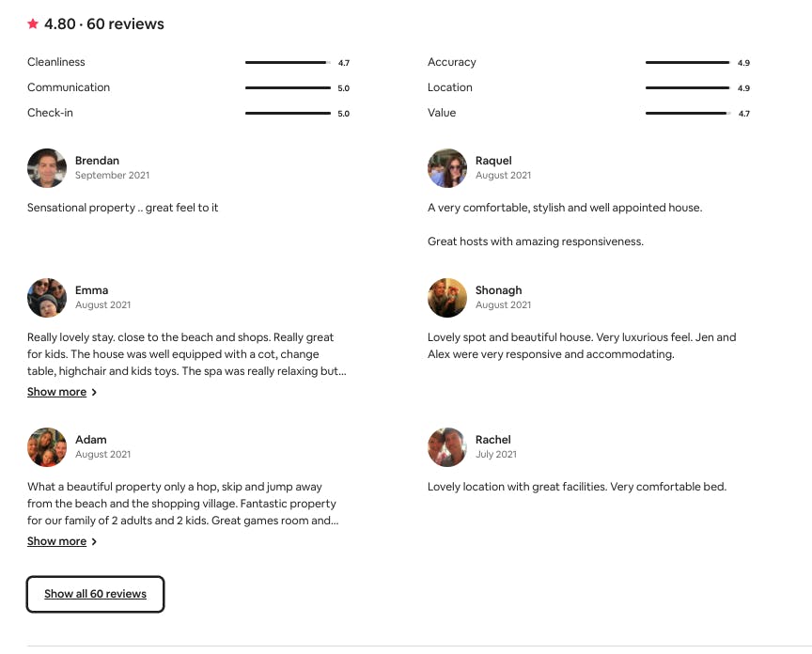Expand Adam's review with Show more
Image resolution: width=812 pixels, height=654 pixels.
click(56, 541)
